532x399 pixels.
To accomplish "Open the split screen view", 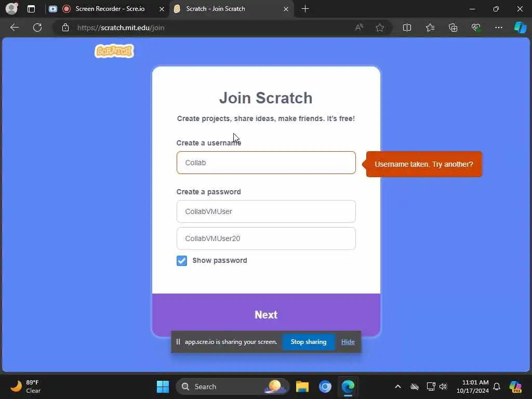I will (x=407, y=28).
